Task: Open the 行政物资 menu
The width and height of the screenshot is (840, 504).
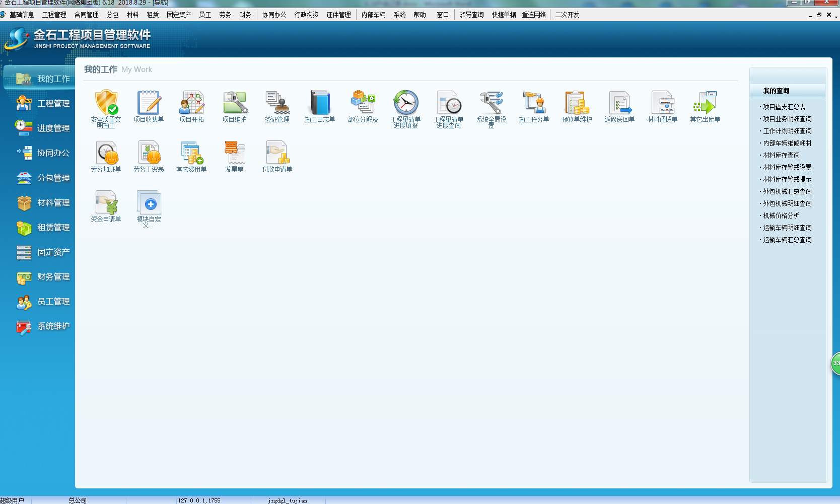Action: click(306, 15)
